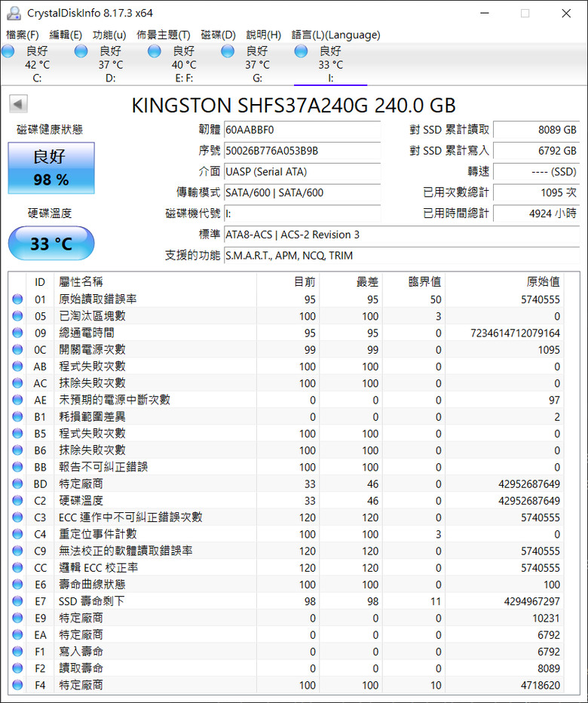Click the B6 抹除失敗次數 row
The height and width of the screenshot is (703, 588).
286,450
